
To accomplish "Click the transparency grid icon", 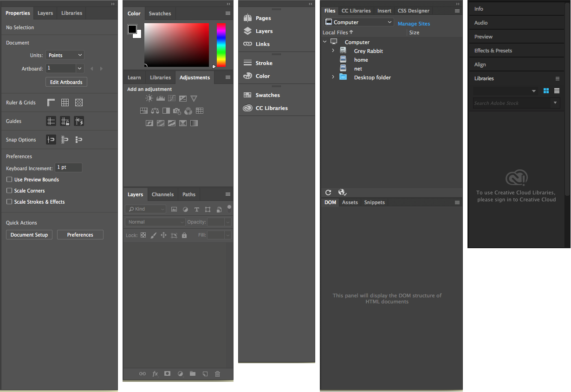I will coord(79,103).
